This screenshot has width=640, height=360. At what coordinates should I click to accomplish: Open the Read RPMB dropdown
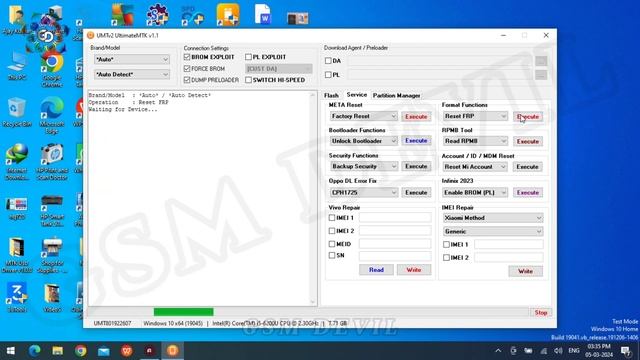click(475, 141)
